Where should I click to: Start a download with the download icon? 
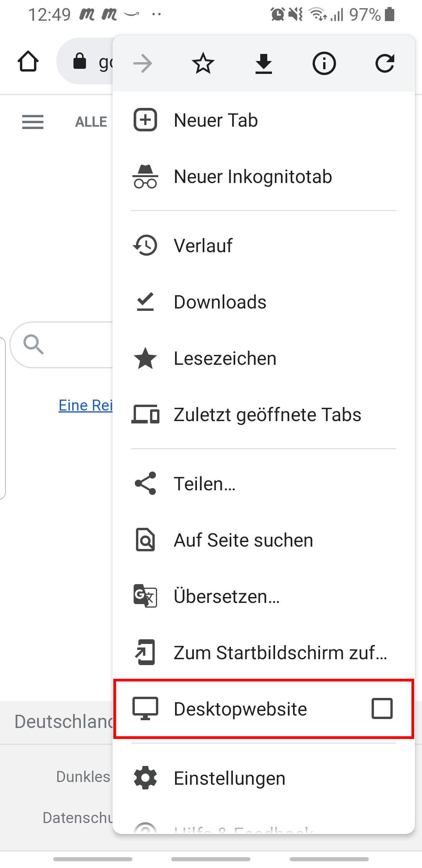(x=263, y=63)
